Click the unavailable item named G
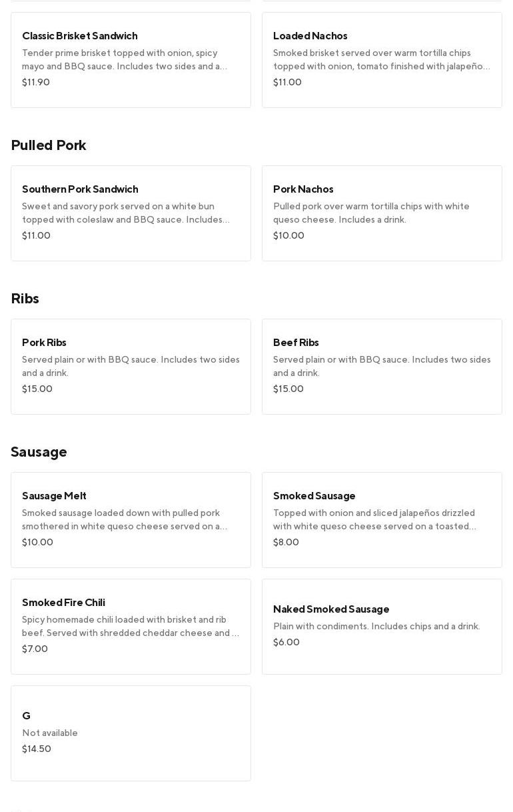 coord(131,733)
